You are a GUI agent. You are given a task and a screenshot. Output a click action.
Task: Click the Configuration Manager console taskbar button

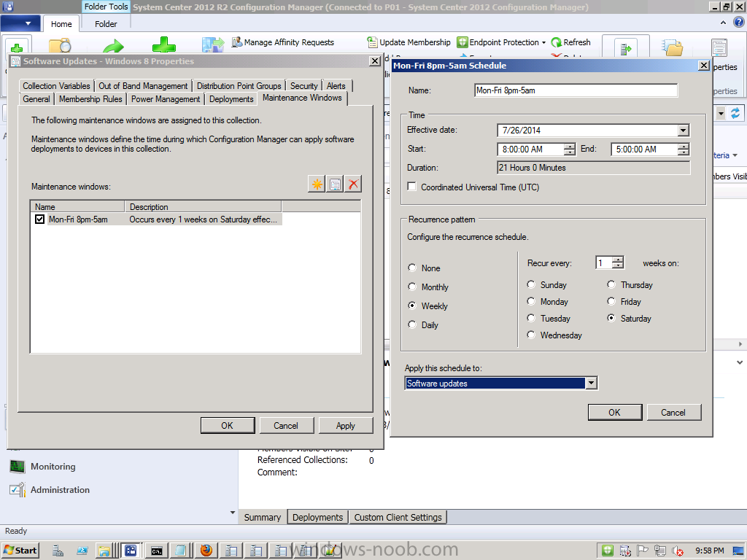pyautogui.click(x=131, y=551)
